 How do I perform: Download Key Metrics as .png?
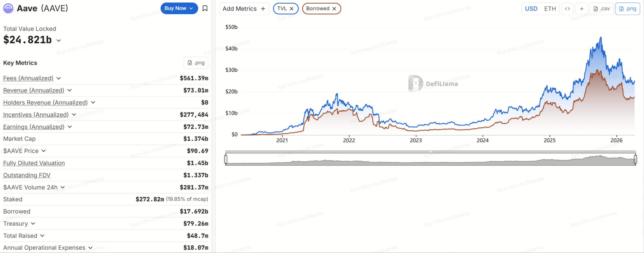point(196,63)
